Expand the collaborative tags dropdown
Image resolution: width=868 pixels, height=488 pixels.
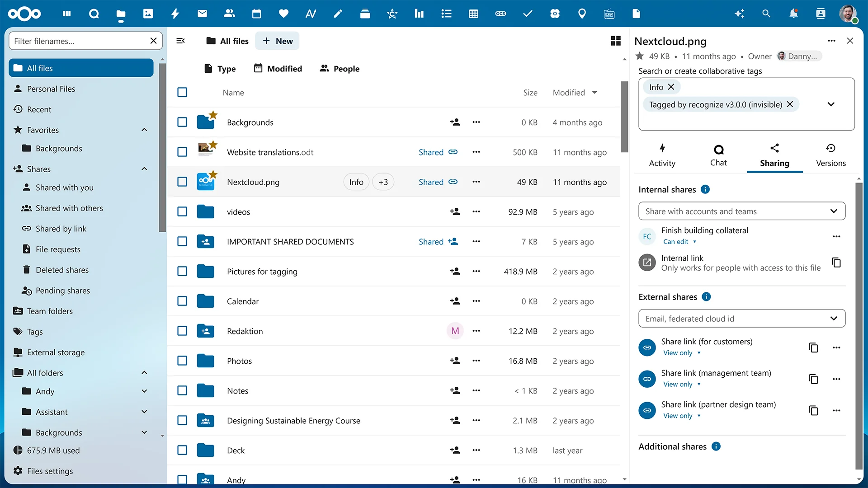pos(831,104)
